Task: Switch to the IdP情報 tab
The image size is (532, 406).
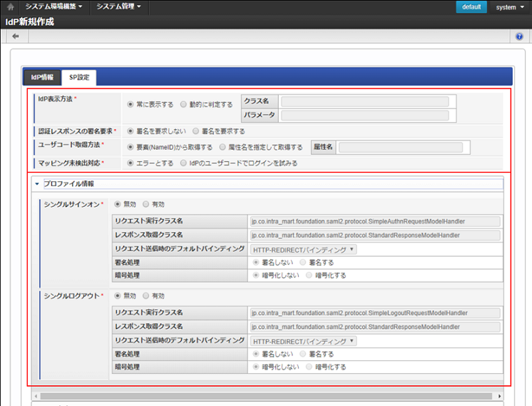Action: tap(42, 77)
